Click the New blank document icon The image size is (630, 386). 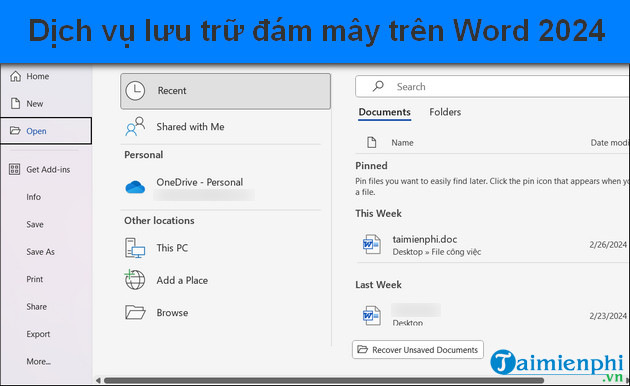(x=15, y=104)
